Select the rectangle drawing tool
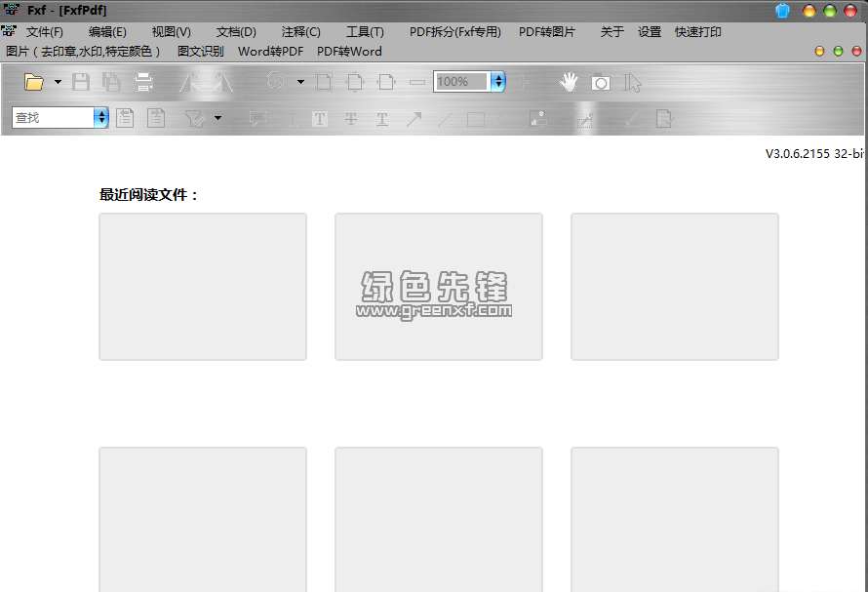The height and width of the screenshot is (592, 868). coord(476,119)
